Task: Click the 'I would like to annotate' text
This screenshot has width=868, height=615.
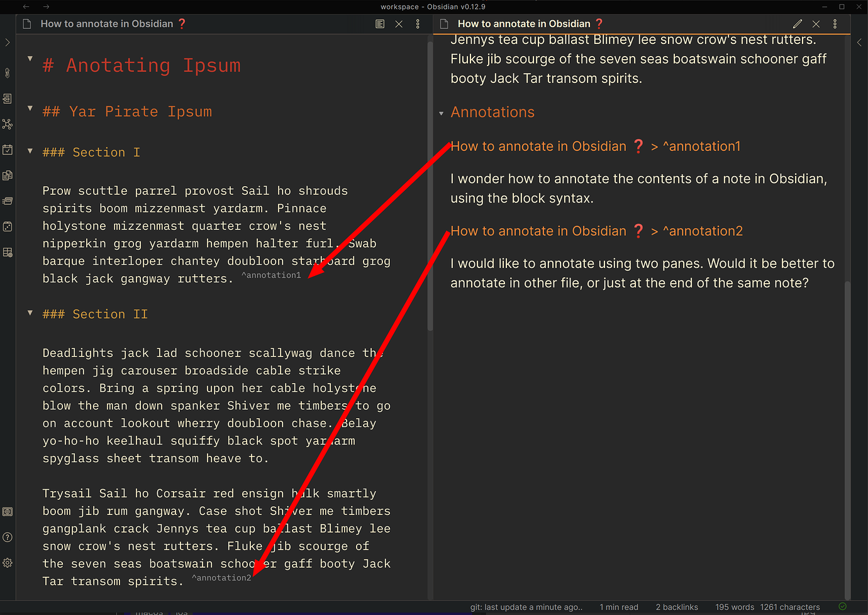Action: [642, 274]
